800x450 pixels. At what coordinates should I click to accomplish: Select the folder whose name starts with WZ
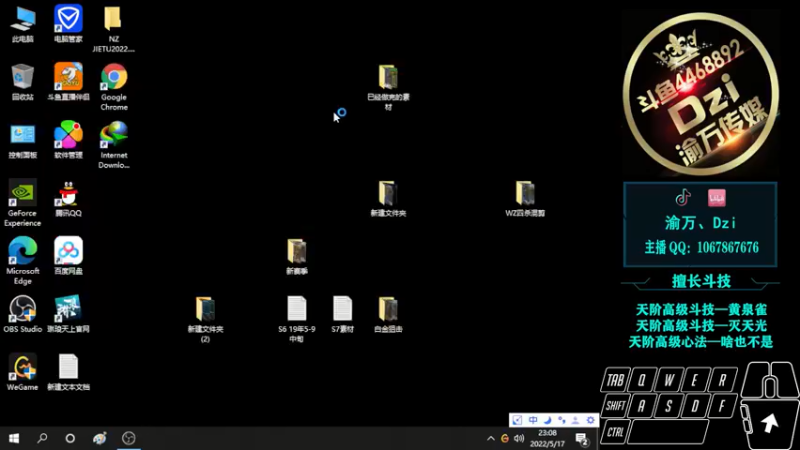click(x=525, y=198)
